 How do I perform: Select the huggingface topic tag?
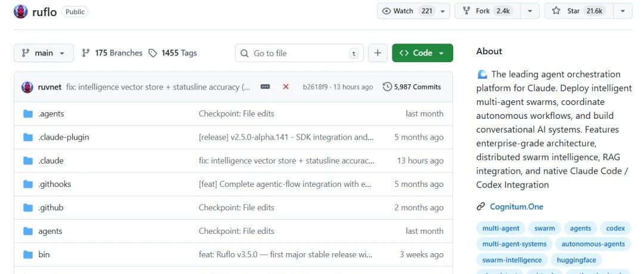click(x=576, y=260)
